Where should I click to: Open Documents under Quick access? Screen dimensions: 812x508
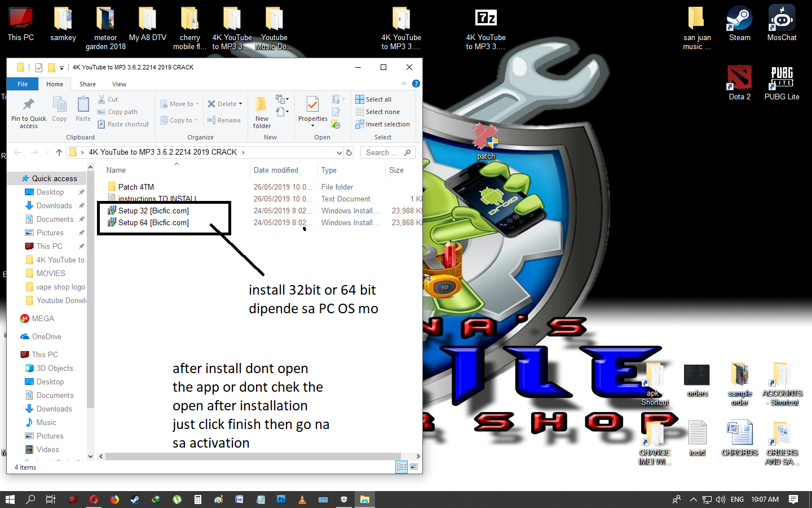(x=55, y=219)
